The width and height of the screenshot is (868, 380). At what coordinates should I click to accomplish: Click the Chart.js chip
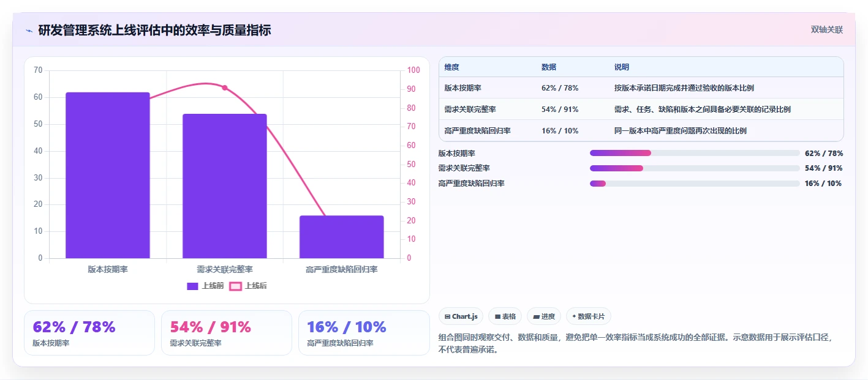tap(461, 316)
